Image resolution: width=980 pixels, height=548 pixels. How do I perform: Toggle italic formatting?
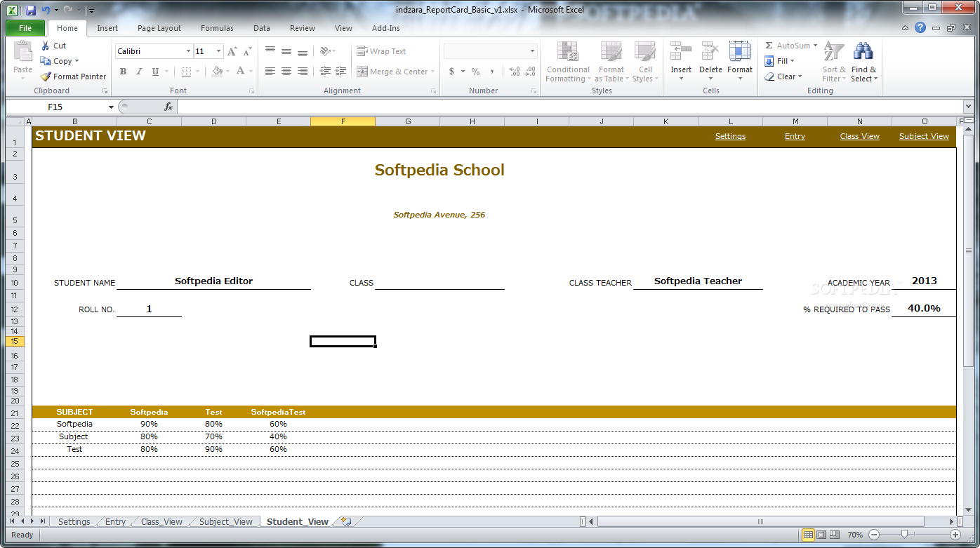(x=139, y=72)
